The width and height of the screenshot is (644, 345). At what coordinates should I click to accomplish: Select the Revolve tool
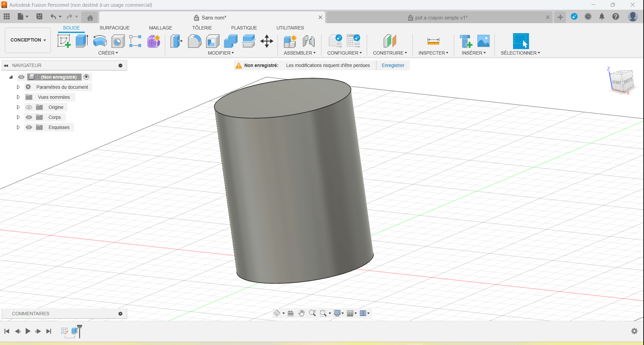100,41
